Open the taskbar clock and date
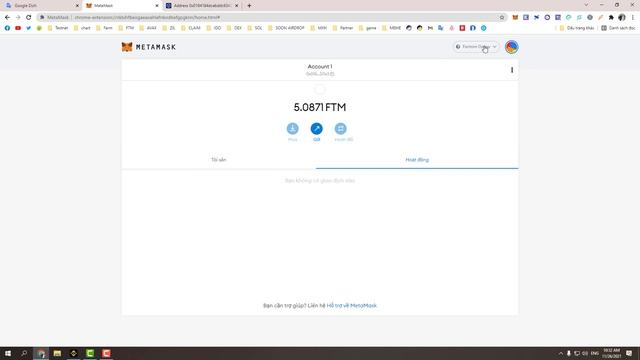Viewport: 640px width, 360px height. [x=611, y=353]
